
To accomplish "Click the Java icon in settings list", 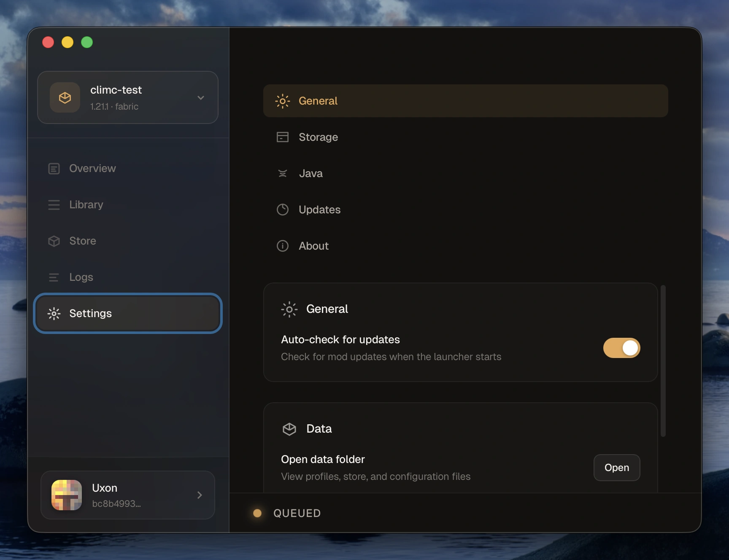I will point(282,173).
